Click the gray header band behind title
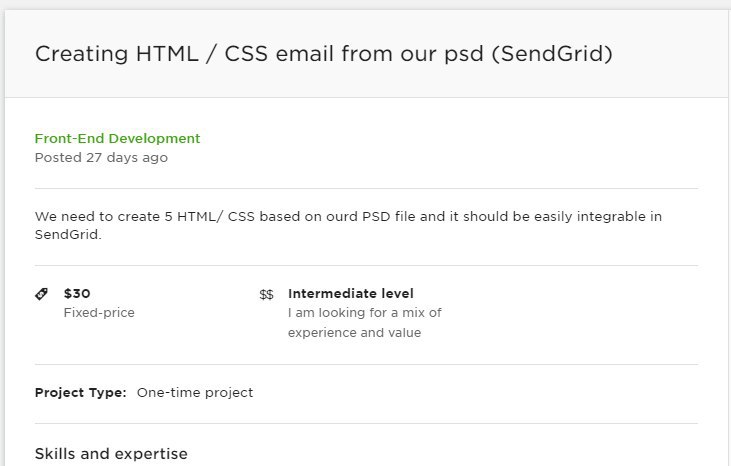This screenshot has width=731, height=466. point(366,54)
